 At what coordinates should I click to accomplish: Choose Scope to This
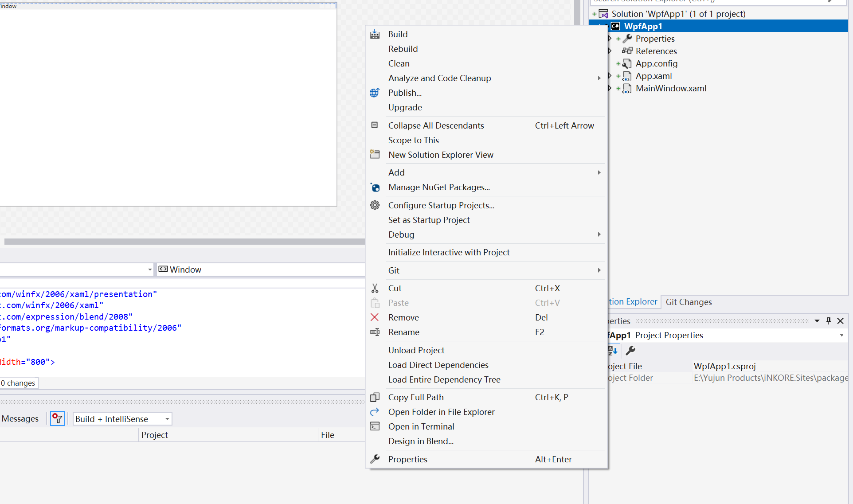486,140
